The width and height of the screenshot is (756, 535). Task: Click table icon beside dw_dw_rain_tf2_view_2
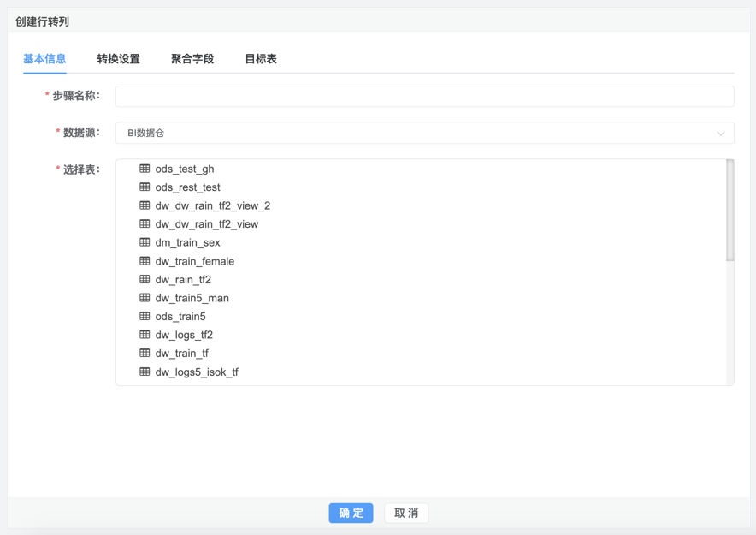click(x=145, y=205)
